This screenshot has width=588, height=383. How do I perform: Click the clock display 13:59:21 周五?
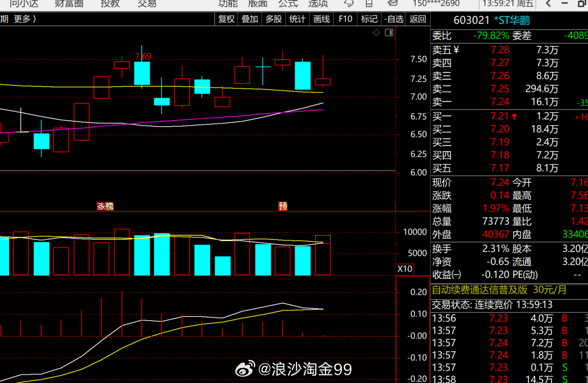click(508, 4)
